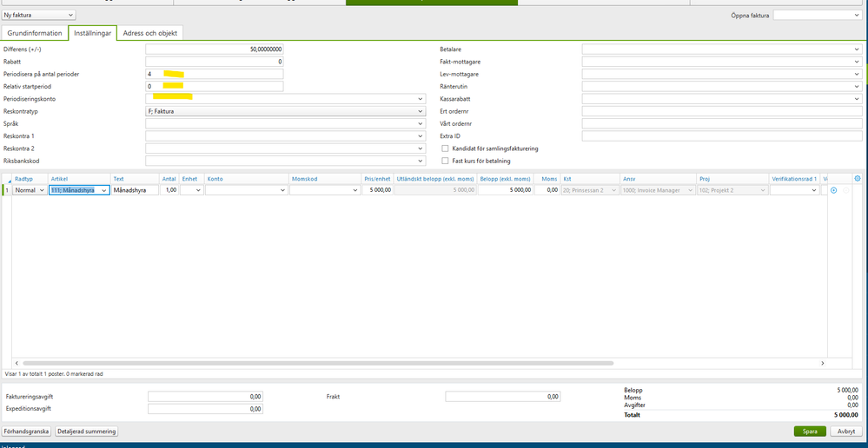Cancel with the Avbryt button
The width and height of the screenshot is (868, 448).
846,432
